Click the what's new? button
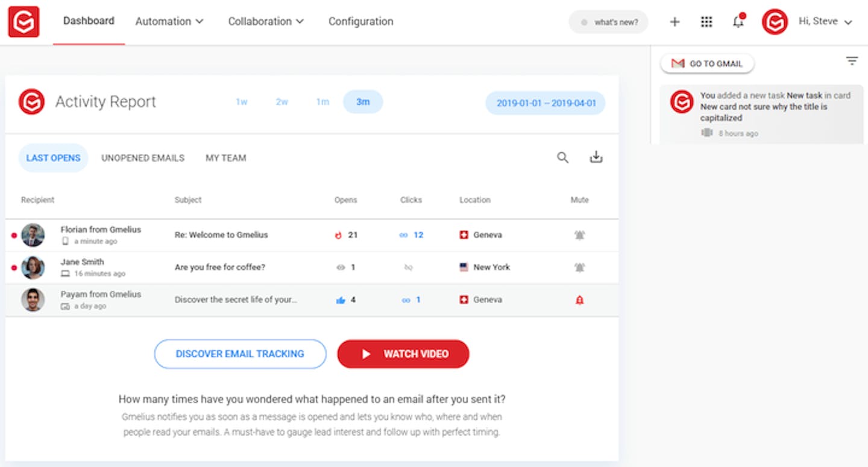The height and width of the screenshot is (467, 868). tap(608, 22)
